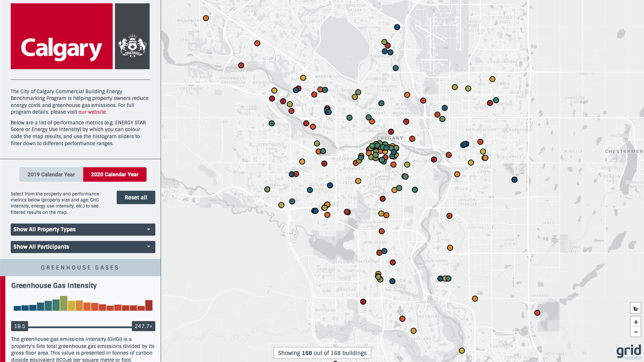Click the 18.5 minimum slider handle
644x362 pixels.
pyautogui.click(x=19, y=326)
